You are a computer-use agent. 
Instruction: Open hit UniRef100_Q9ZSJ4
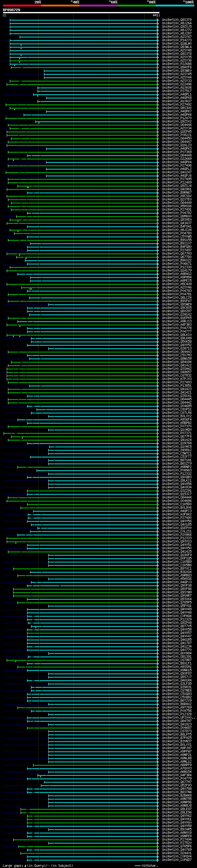(177, 186)
